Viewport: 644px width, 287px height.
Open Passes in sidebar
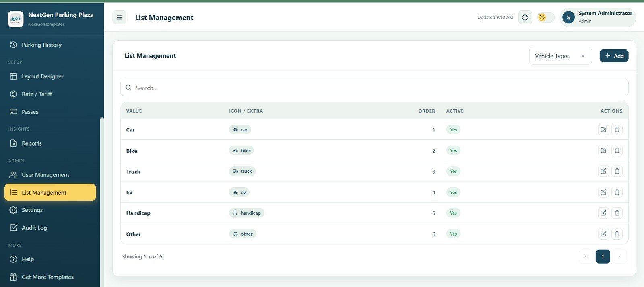(x=50, y=112)
